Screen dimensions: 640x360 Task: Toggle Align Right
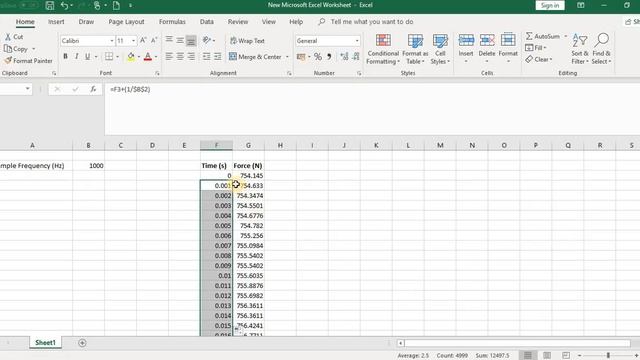(191, 56)
